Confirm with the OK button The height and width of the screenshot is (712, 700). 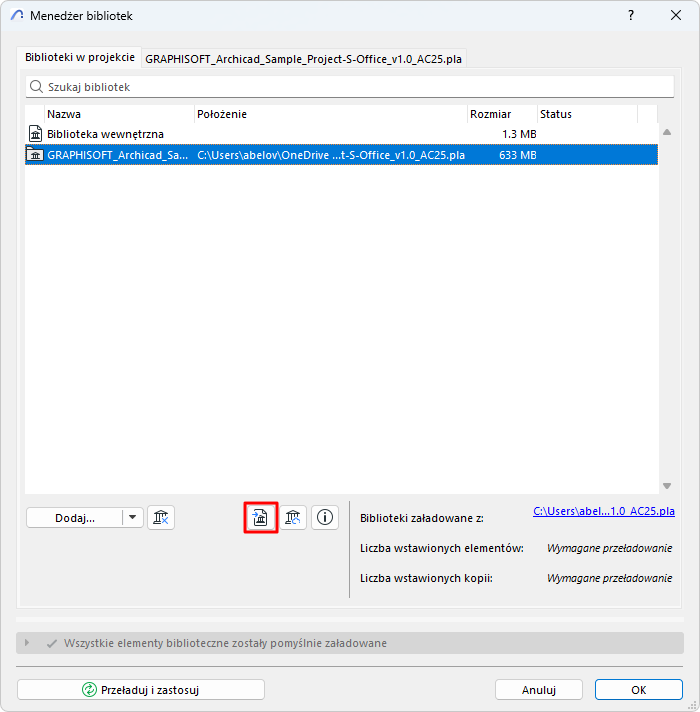click(638, 690)
